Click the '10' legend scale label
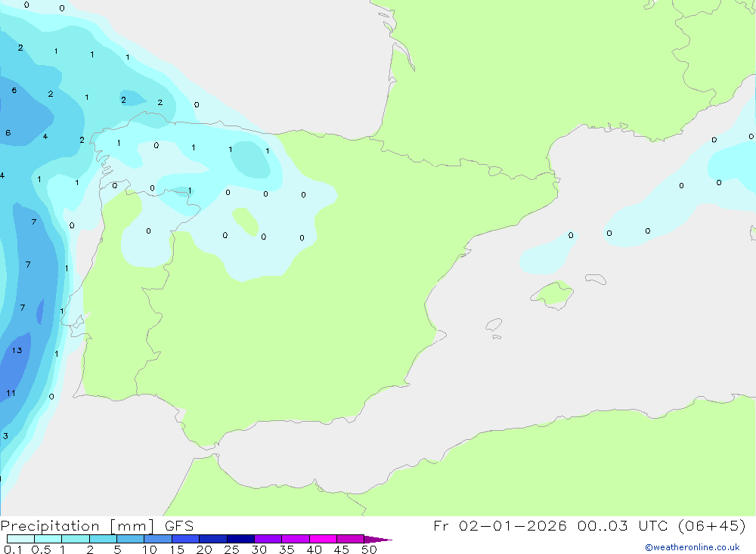 150,549
